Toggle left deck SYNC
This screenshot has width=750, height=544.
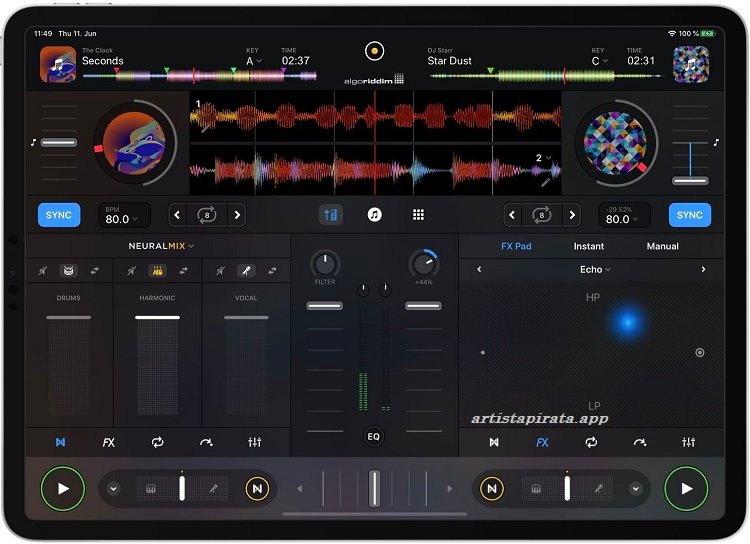(x=59, y=215)
